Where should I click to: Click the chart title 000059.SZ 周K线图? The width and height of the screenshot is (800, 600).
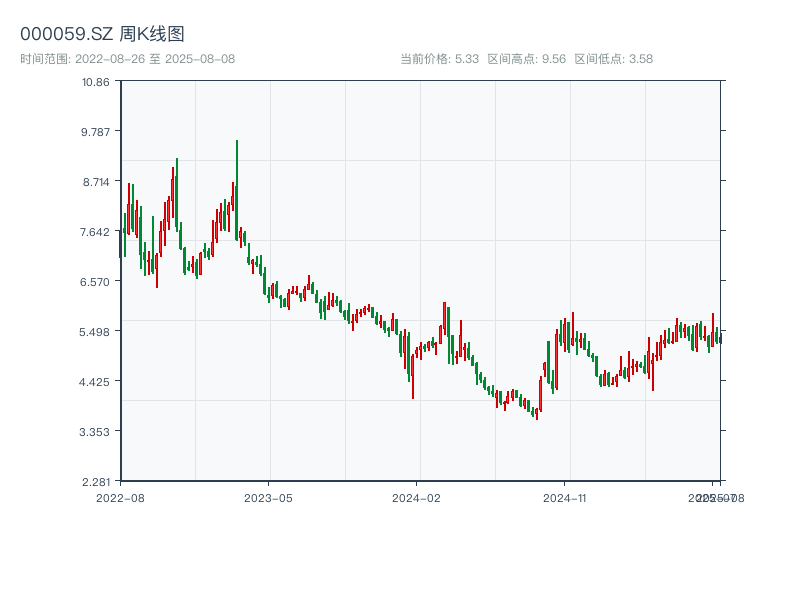coord(102,34)
